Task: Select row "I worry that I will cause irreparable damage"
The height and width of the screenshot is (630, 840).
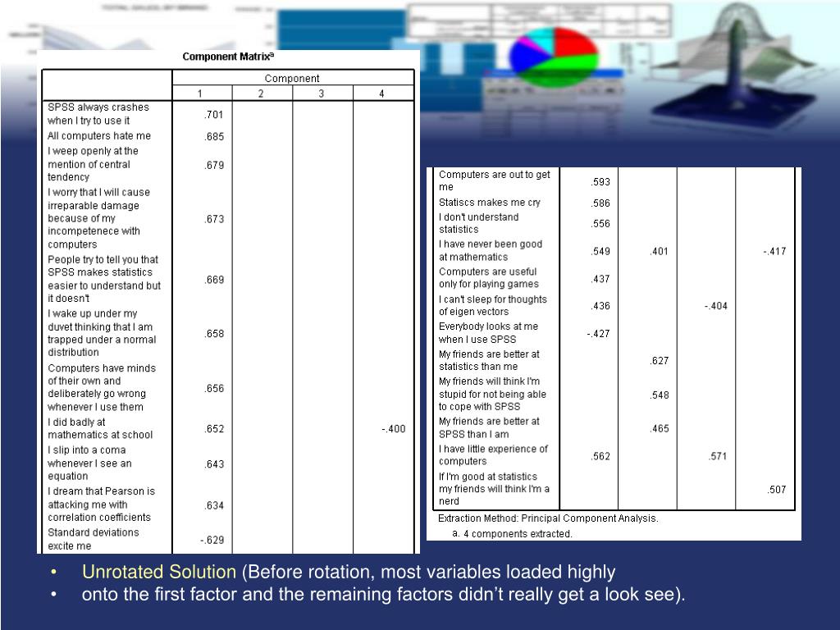Action: (x=99, y=218)
